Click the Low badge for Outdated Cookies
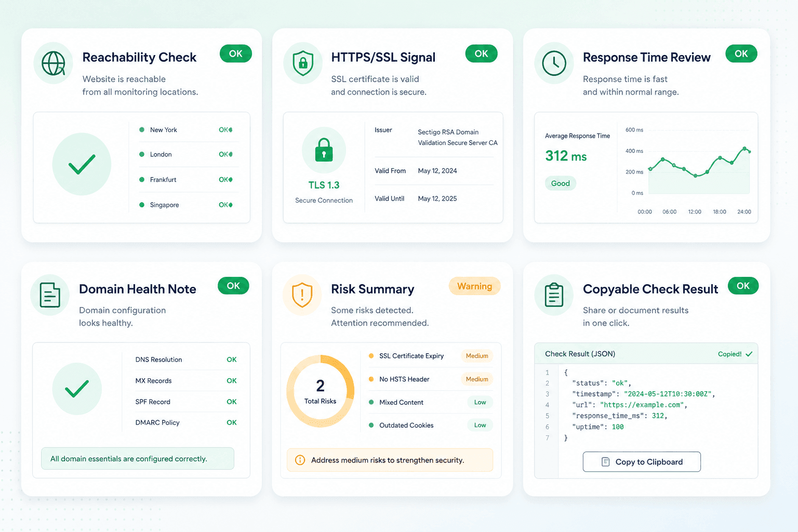Image resolution: width=798 pixels, height=532 pixels. pyautogui.click(x=480, y=425)
